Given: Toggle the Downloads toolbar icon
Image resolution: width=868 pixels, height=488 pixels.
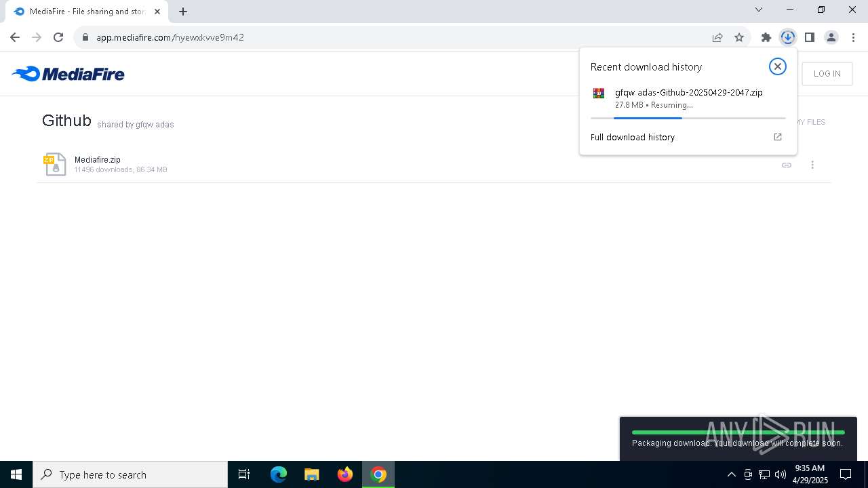Looking at the screenshot, I should pos(787,37).
